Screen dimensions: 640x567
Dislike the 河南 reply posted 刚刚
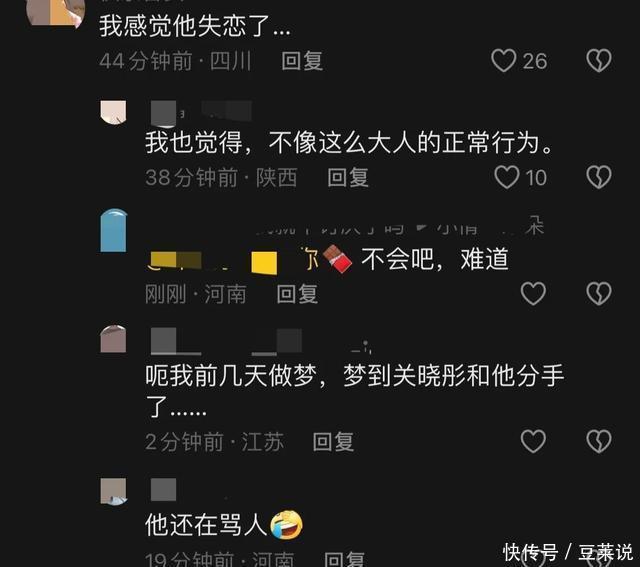[599, 294]
